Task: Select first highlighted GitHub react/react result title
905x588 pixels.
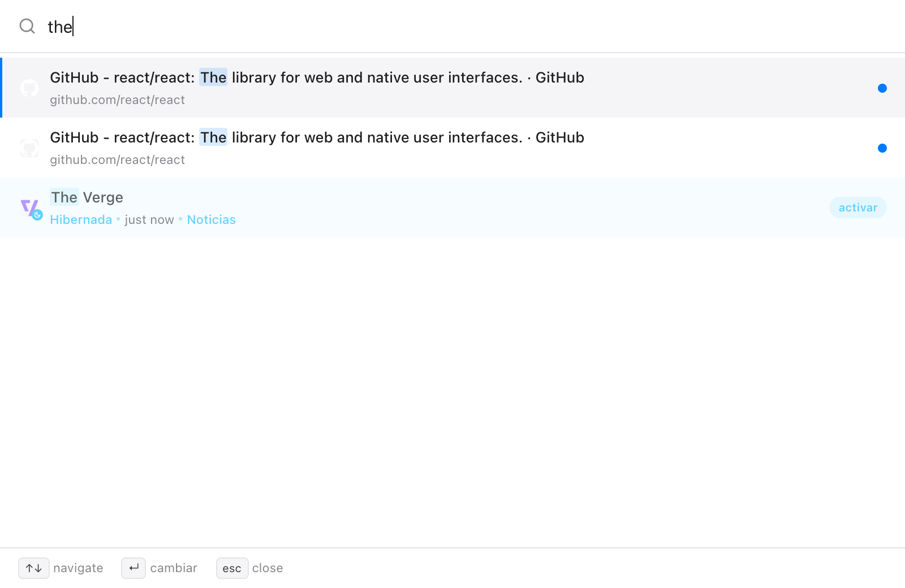Action: (x=317, y=77)
